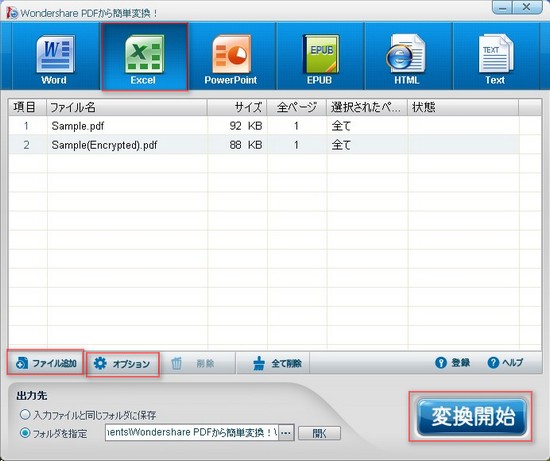Screen dimensions: 550x461
Task: Close the Wondershare window
Action: 527,7
